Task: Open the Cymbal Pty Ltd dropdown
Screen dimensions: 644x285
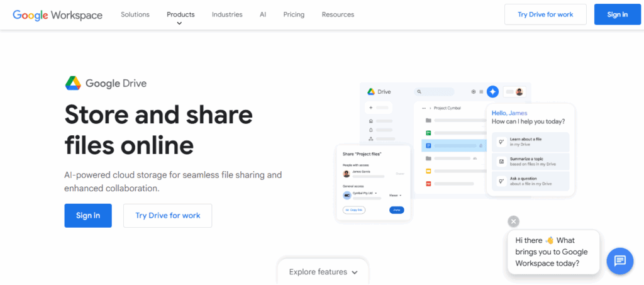Action: [365, 193]
